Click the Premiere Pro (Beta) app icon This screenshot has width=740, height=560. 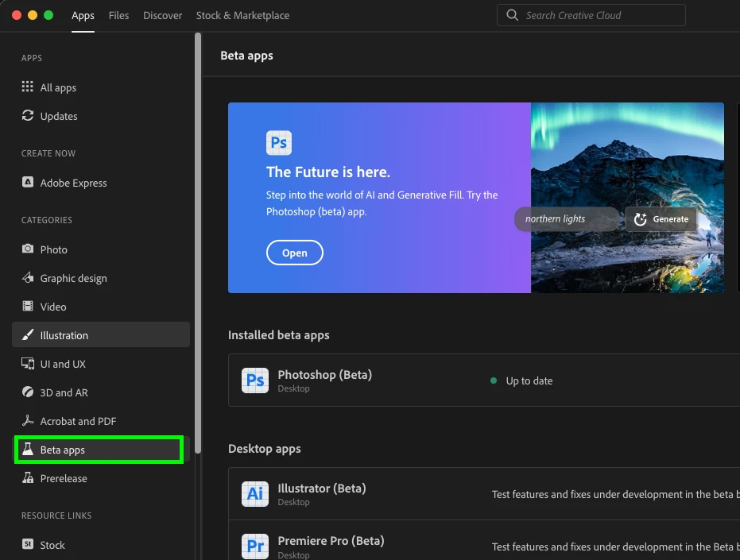click(255, 546)
